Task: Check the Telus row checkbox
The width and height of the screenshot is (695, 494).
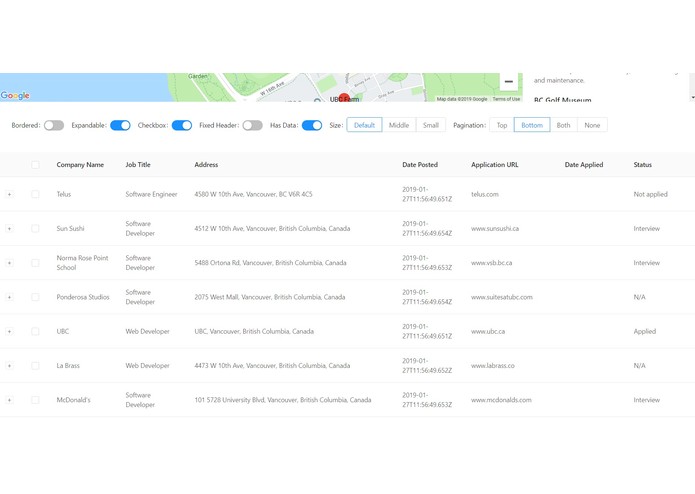Action: 35,194
